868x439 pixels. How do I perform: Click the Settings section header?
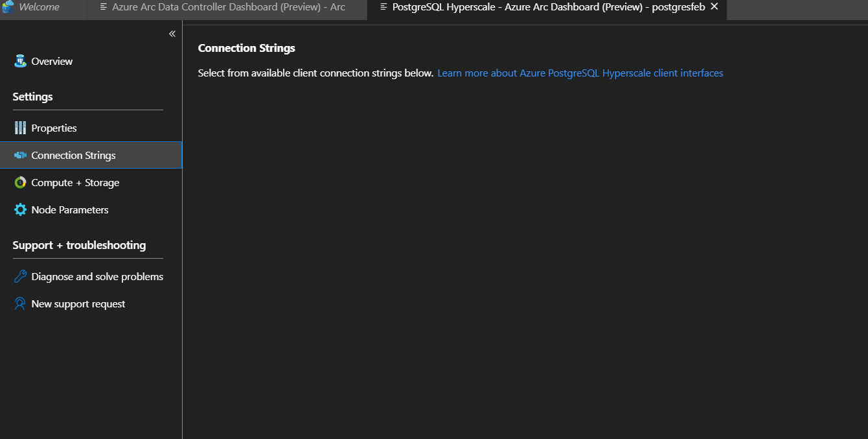click(32, 97)
